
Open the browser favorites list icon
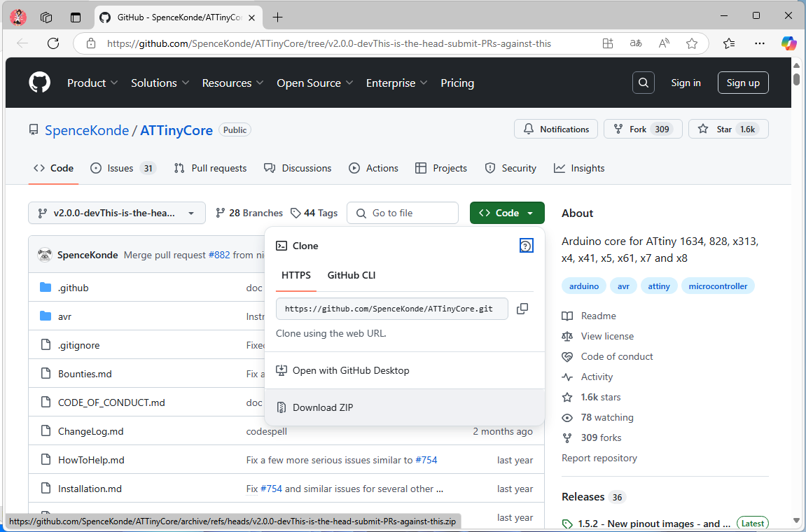(729, 43)
